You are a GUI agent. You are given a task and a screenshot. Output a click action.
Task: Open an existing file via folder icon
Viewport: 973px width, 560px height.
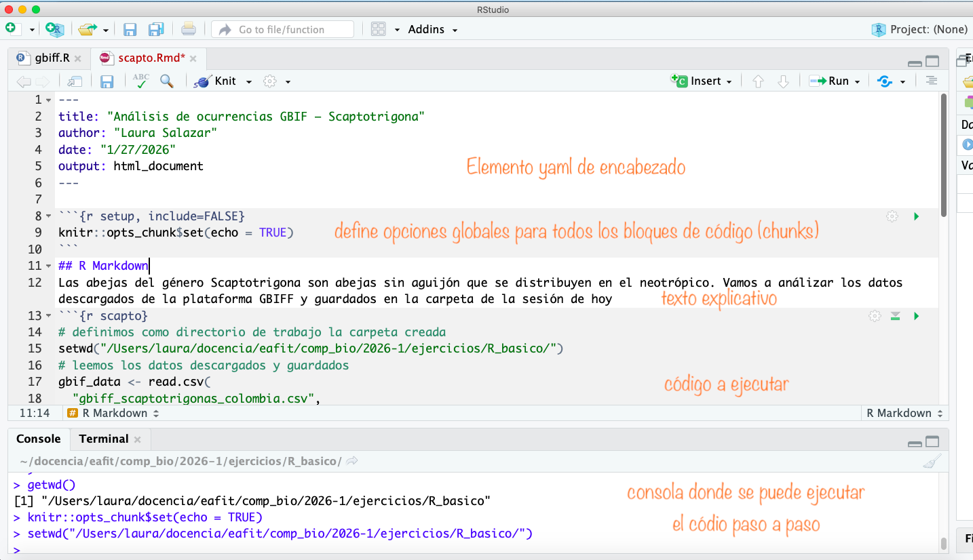[86, 29]
